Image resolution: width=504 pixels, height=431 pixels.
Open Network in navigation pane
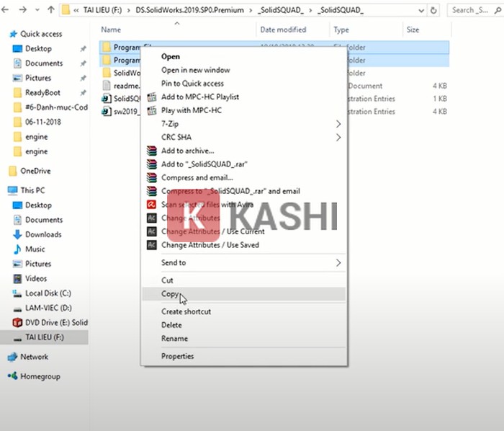coord(34,357)
